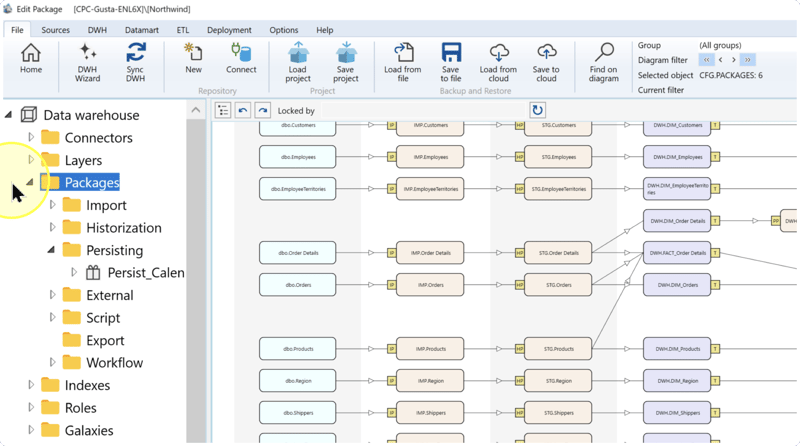Click the HP badge on STG.Orders node
Screen dimensions: 800x446
(519, 285)
